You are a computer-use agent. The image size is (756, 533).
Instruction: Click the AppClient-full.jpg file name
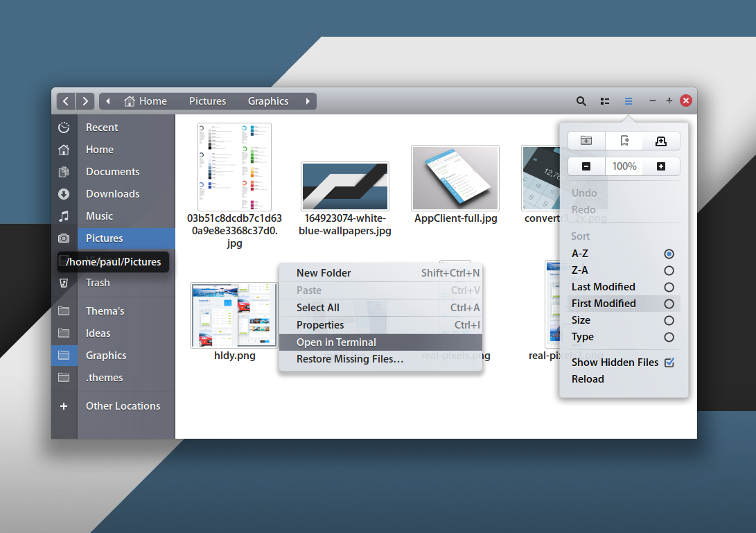coord(456,218)
